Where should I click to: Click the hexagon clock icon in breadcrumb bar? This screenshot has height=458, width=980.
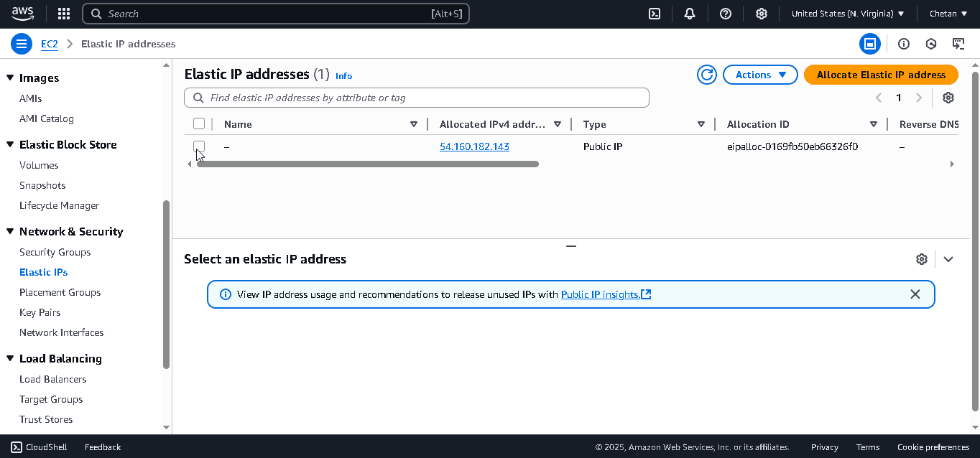[x=931, y=44]
